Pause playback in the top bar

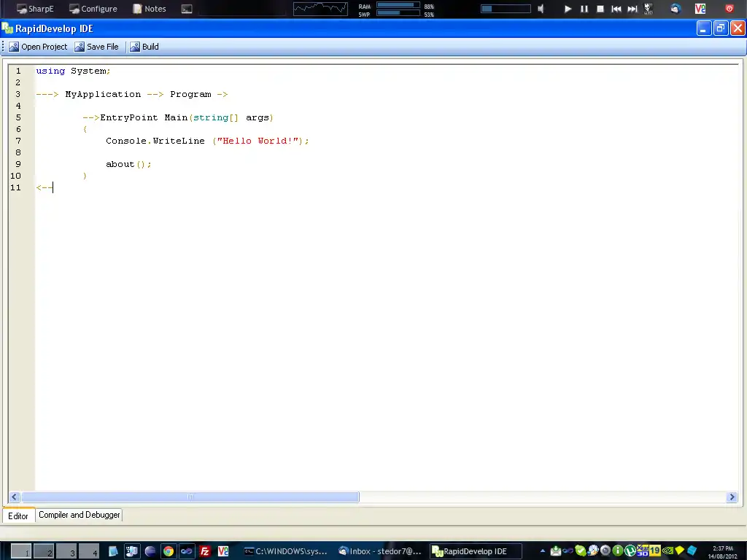(584, 9)
